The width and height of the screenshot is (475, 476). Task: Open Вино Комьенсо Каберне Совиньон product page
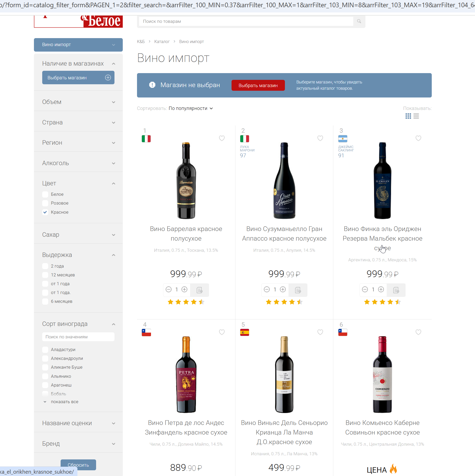tap(382, 428)
